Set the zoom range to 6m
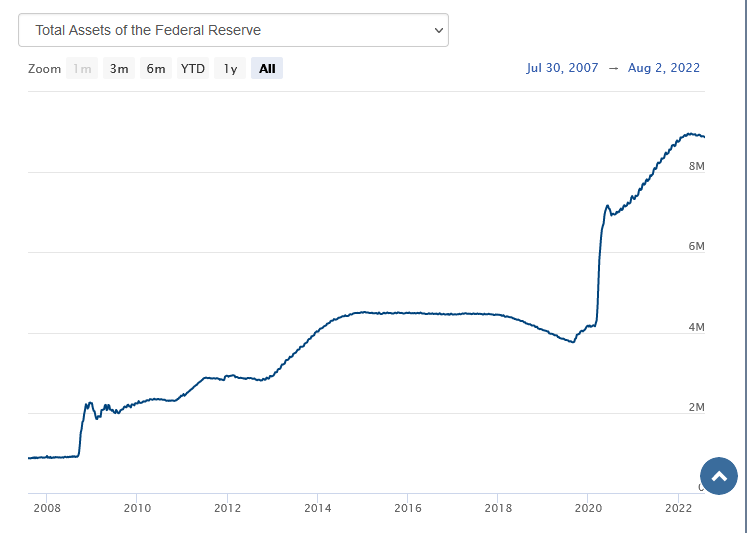Screen dimensions: 747x533 (x=156, y=69)
